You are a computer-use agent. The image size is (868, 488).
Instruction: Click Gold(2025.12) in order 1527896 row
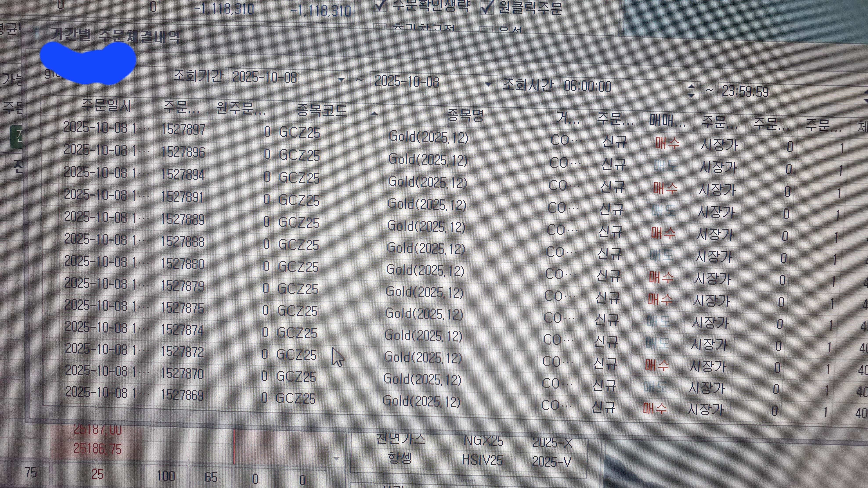(428, 160)
